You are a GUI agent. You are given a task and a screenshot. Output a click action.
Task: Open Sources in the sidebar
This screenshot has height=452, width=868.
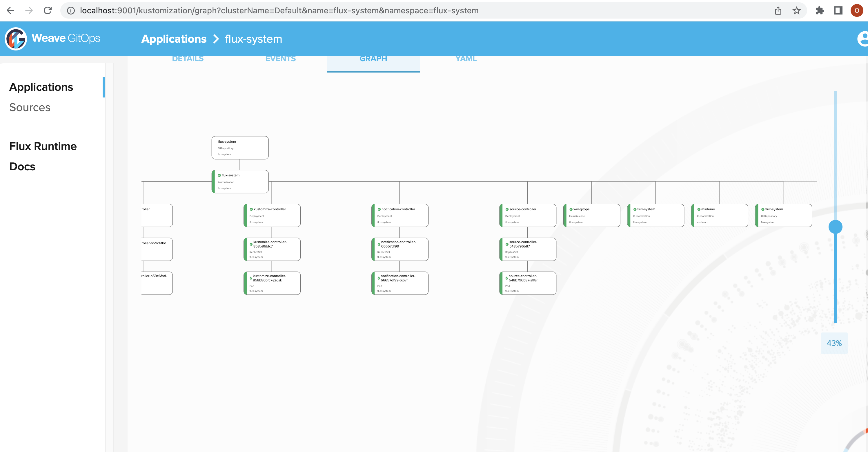click(30, 107)
